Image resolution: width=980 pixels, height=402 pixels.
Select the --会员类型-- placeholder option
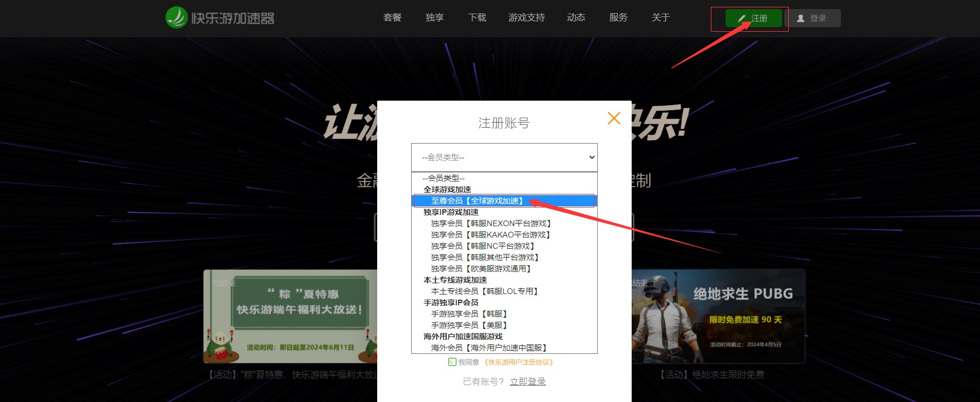pos(504,178)
